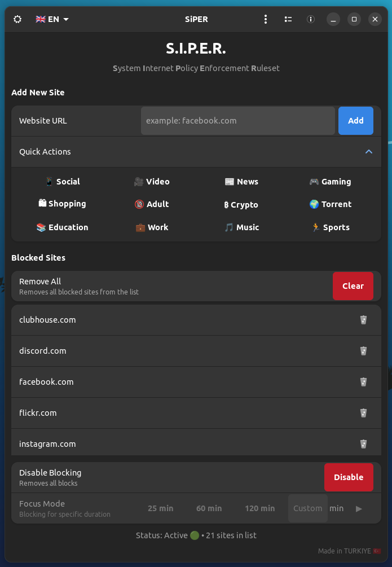Open the info about icon
392x567 pixels.
(x=310, y=19)
